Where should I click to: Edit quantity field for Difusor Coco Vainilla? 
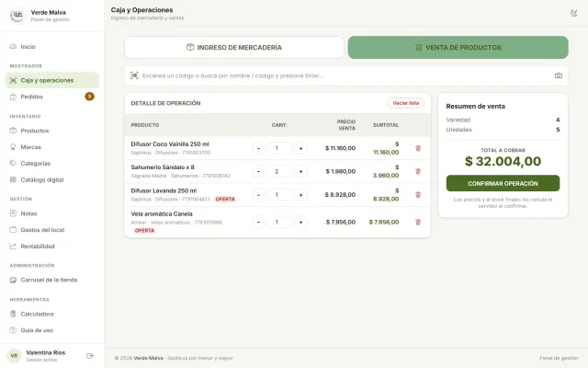point(279,148)
